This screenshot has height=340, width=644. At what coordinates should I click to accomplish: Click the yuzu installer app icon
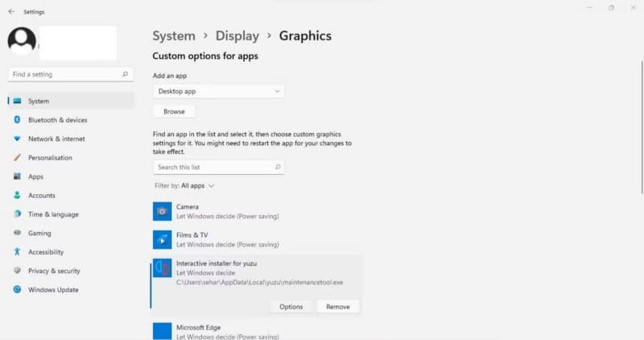click(x=163, y=268)
